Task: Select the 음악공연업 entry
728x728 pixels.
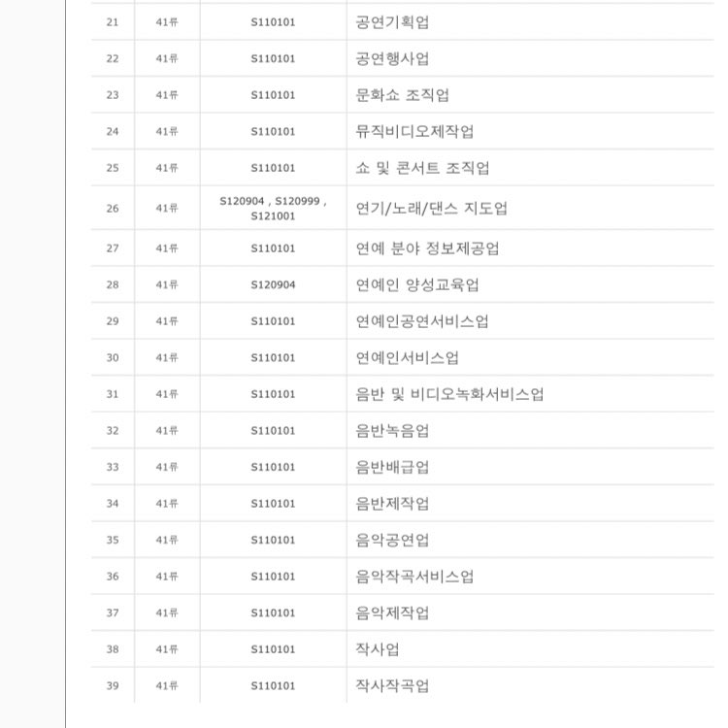Action: point(392,540)
